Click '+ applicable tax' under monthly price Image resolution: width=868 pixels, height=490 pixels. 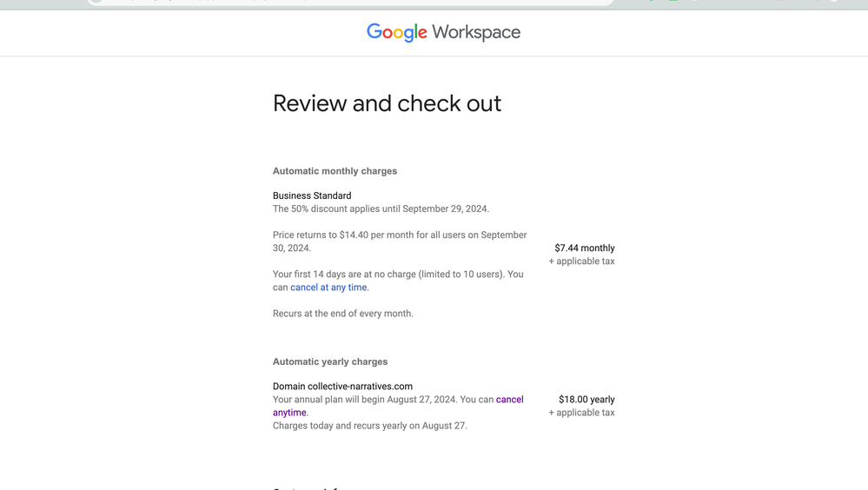tap(581, 262)
